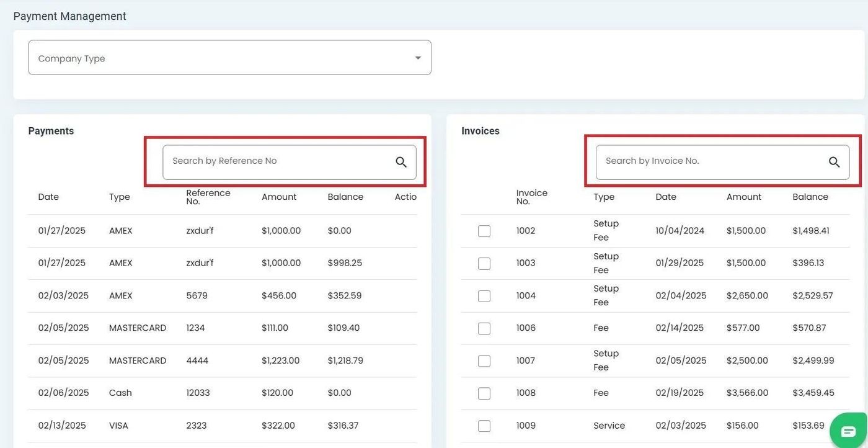Click the Invoices search magnifier icon

(x=834, y=162)
